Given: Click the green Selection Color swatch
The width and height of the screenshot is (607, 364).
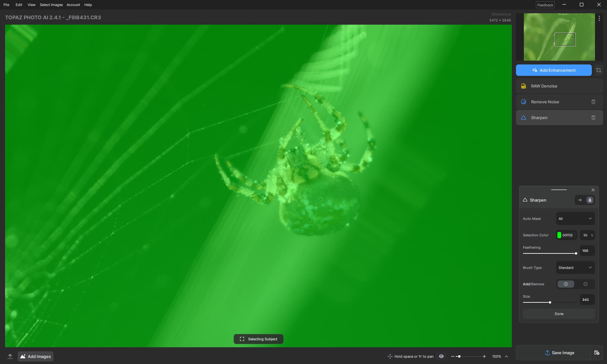Looking at the screenshot, I should [559, 235].
